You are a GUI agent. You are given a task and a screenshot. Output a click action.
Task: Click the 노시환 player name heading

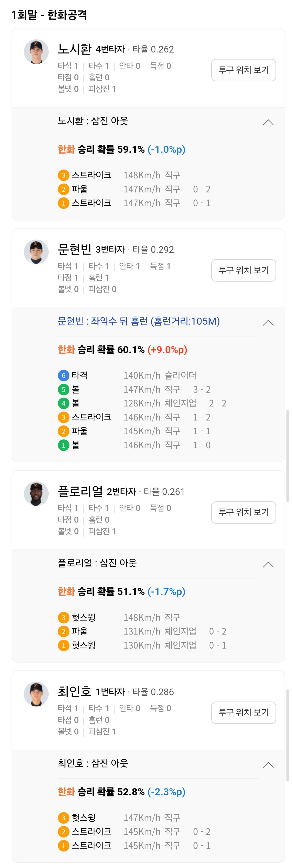point(75,49)
